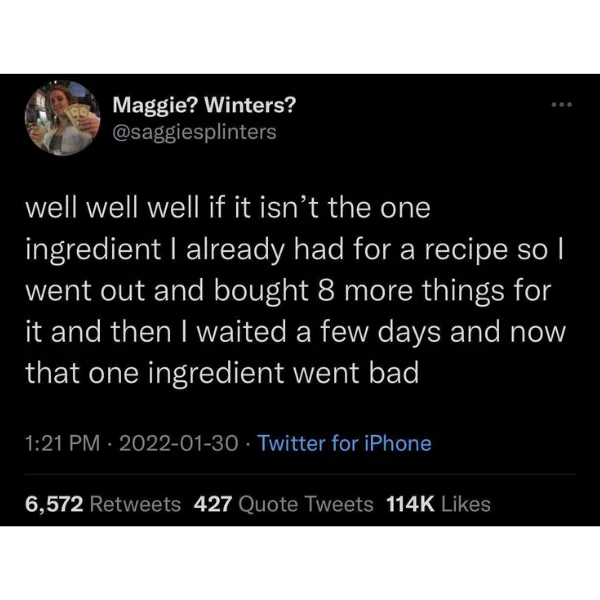The image size is (600, 600).
Task: Click the tweet line starting 'well well well'
Action: click(x=228, y=208)
